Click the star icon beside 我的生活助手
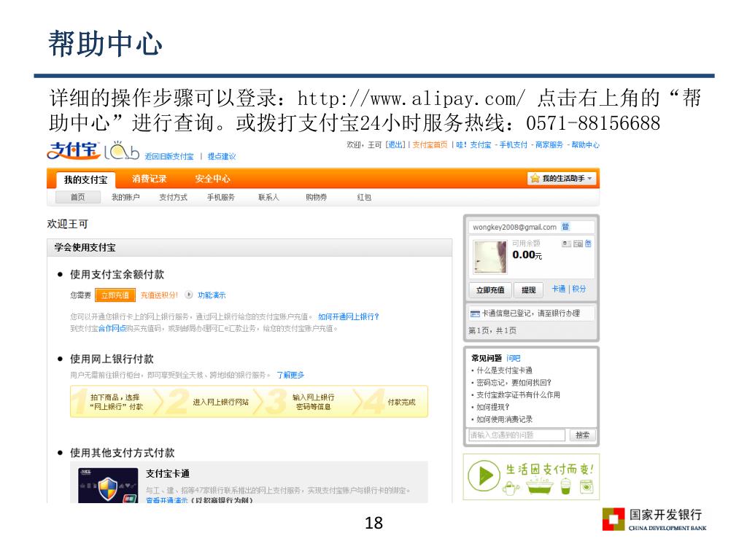Image resolution: width=747 pixels, height=560 pixels. [535, 178]
